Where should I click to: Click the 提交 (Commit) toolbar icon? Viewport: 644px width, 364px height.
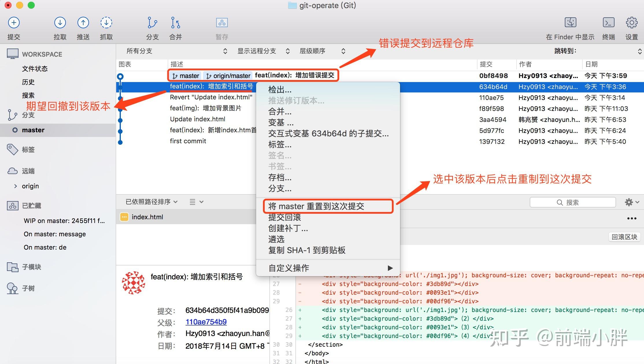pyautogui.click(x=14, y=27)
